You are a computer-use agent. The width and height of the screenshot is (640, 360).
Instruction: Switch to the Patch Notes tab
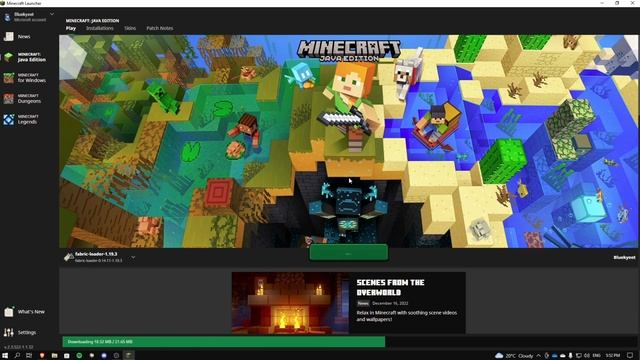[160, 28]
